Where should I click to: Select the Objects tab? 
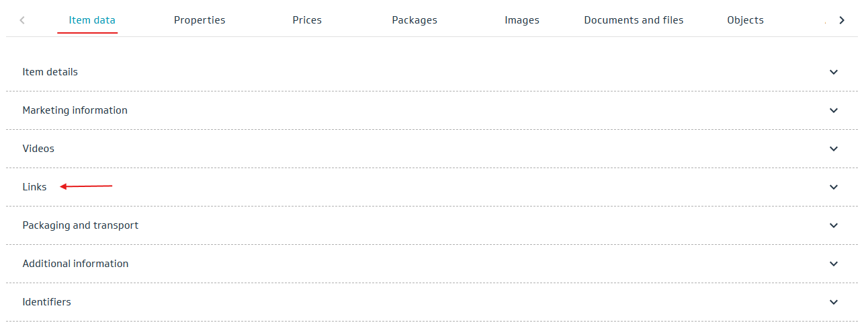click(x=745, y=20)
